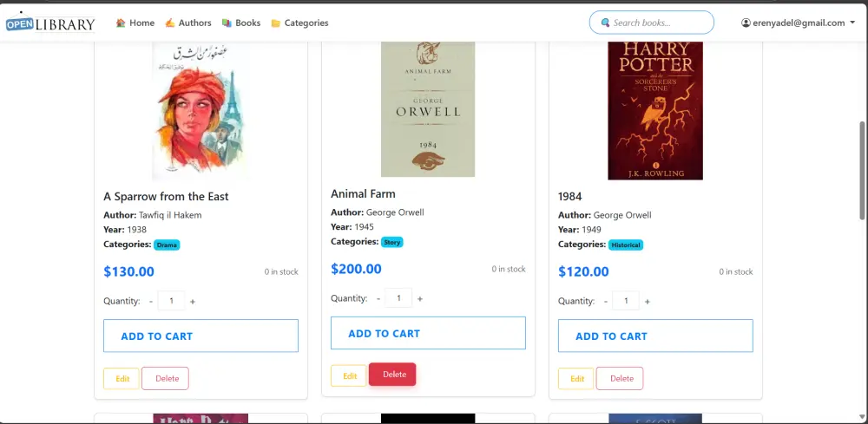Select the Historical category badge
Screen dimensions: 868x424
point(626,245)
